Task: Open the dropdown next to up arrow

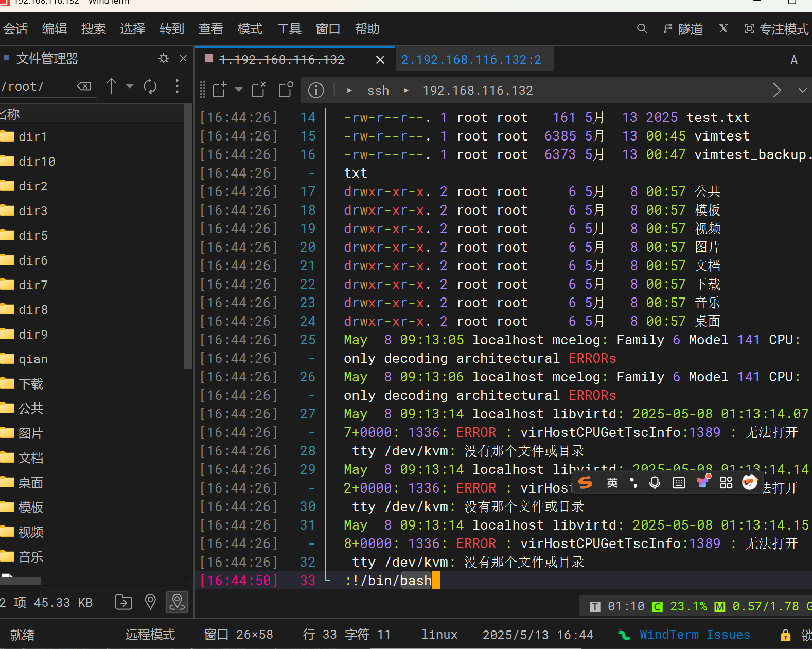Action: 130,86
